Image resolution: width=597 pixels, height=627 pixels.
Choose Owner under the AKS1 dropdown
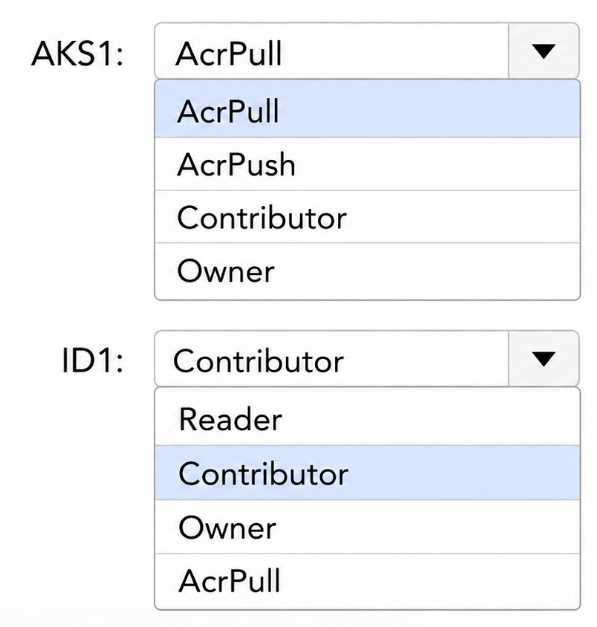(367, 271)
